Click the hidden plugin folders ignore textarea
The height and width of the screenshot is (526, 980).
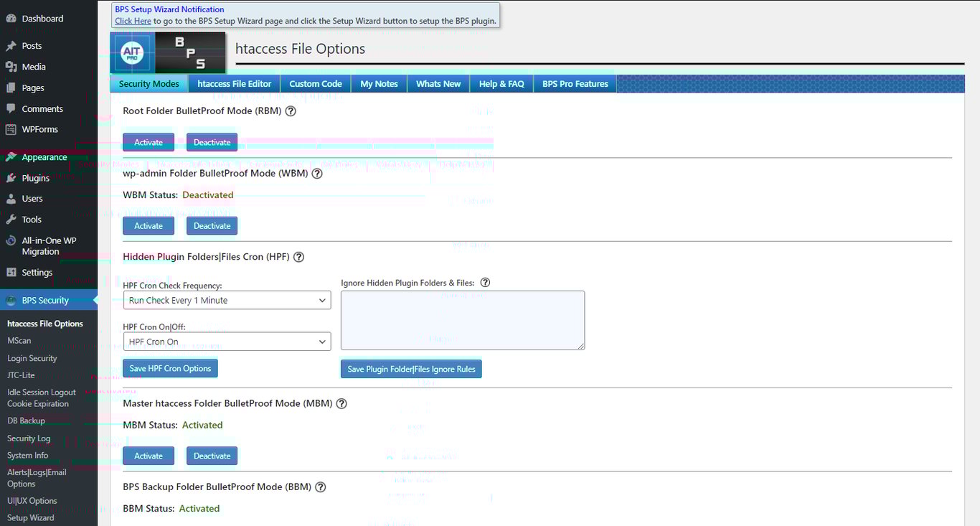463,320
